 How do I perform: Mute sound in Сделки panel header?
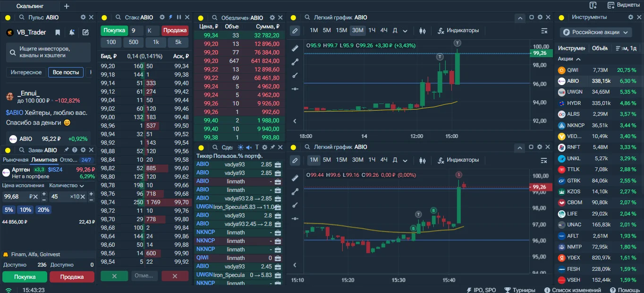[x=249, y=147]
